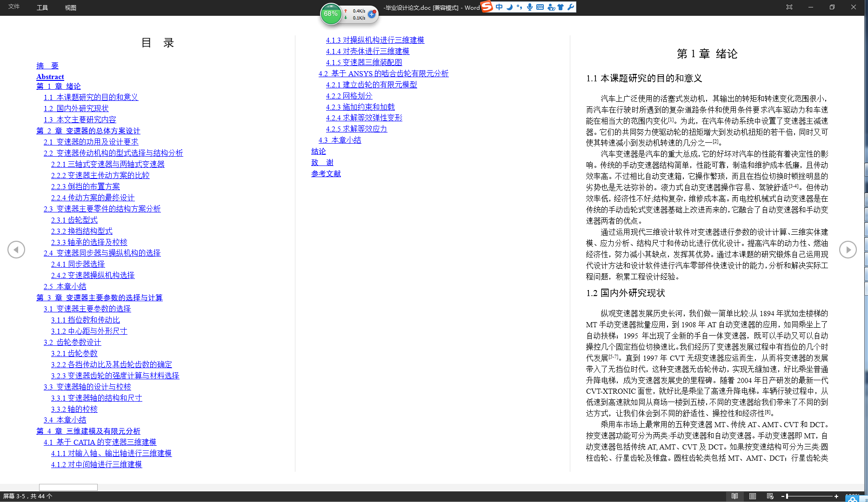Open 4.2.4 求解等效弹性变形
Viewport: 868px width, 502px height.
coord(364,118)
